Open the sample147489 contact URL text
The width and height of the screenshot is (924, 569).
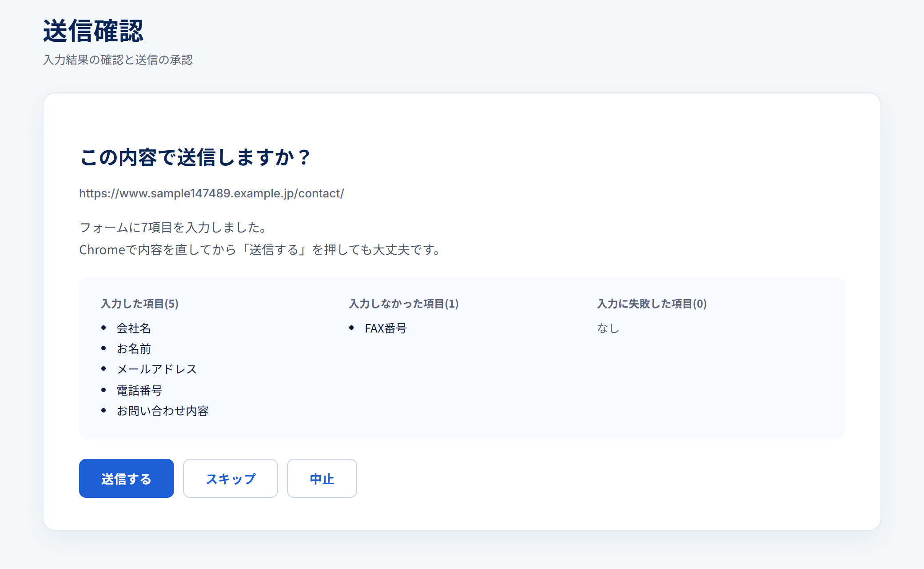tap(211, 193)
